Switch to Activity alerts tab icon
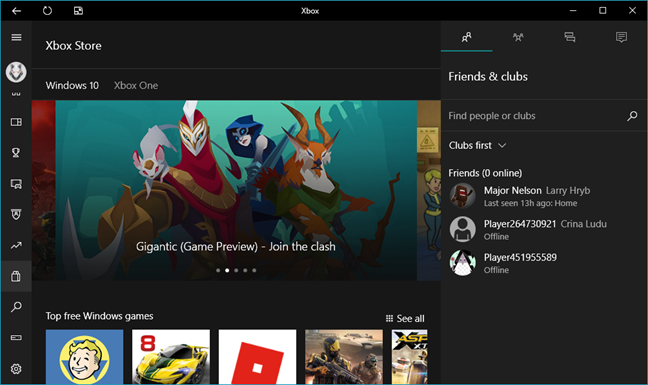This screenshot has height=385, width=648. [621, 37]
